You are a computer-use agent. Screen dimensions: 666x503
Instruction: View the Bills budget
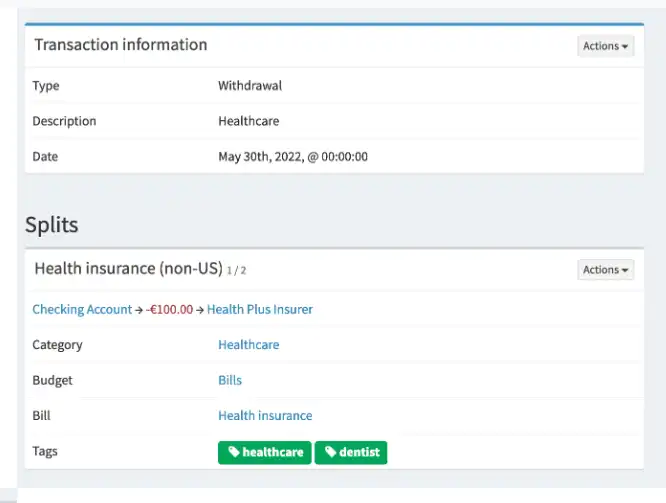coord(230,380)
